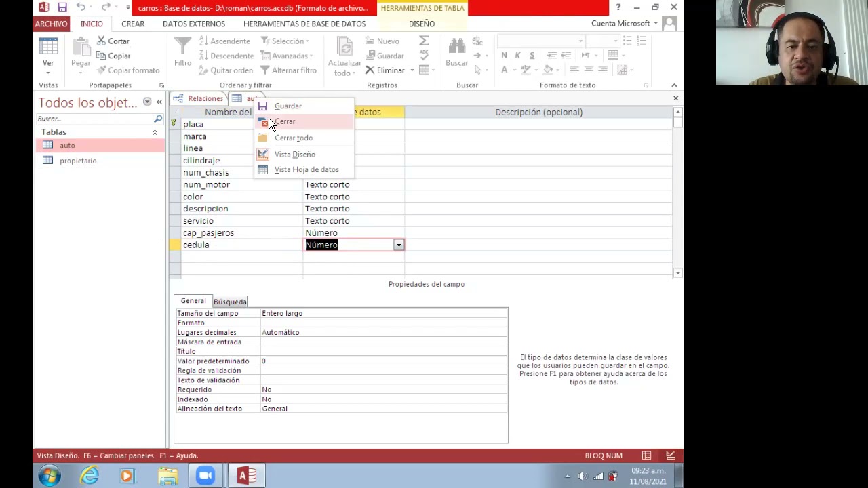Screen dimensions: 868x488
Task: Open the navigation pane category dropdown arrow
Action: point(147,102)
